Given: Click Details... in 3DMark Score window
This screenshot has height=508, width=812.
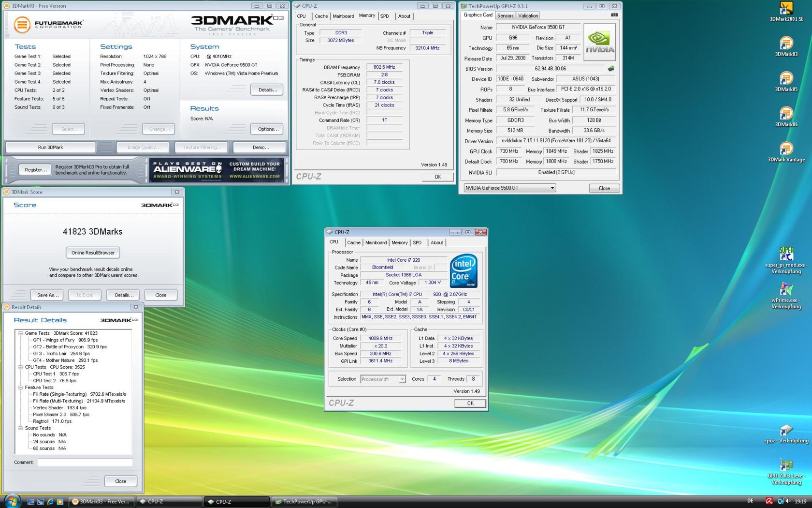Looking at the screenshot, I should 124,295.
